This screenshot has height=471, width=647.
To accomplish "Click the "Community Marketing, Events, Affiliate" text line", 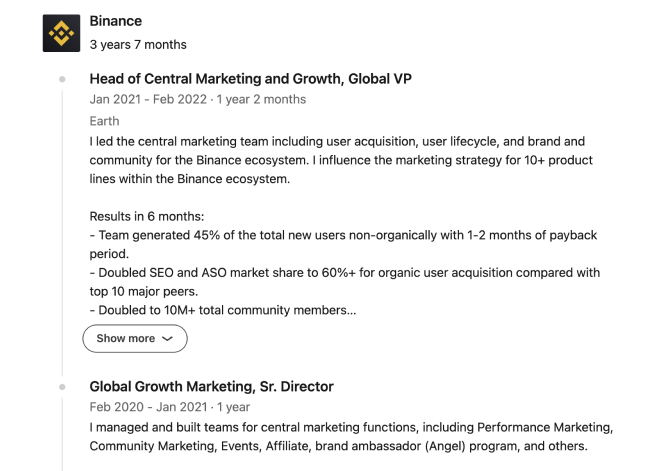I will click(338, 446).
